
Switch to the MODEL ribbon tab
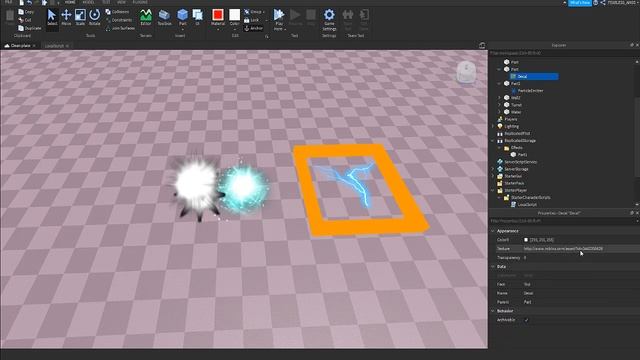(88, 2)
